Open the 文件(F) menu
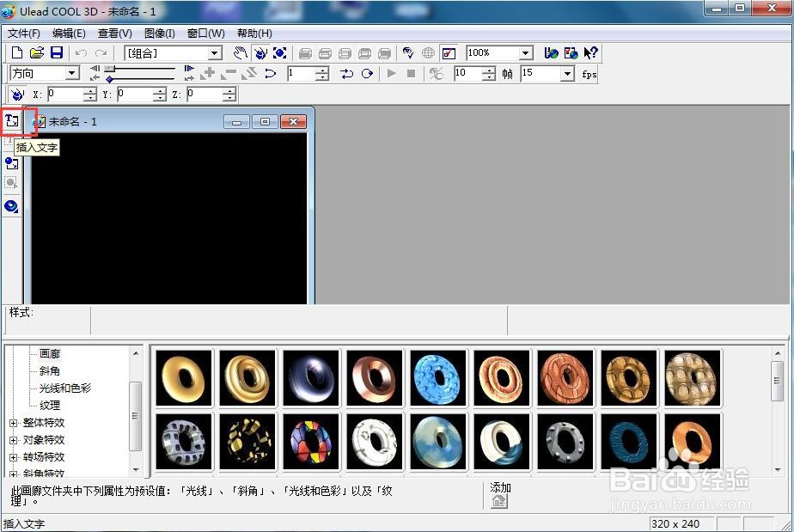This screenshot has height=532, width=794. [x=24, y=34]
